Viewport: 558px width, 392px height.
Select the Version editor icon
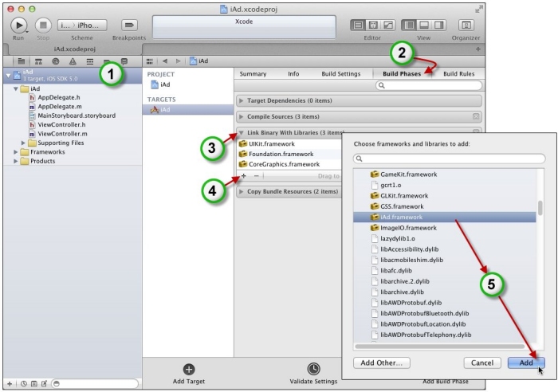[x=388, y=25]
